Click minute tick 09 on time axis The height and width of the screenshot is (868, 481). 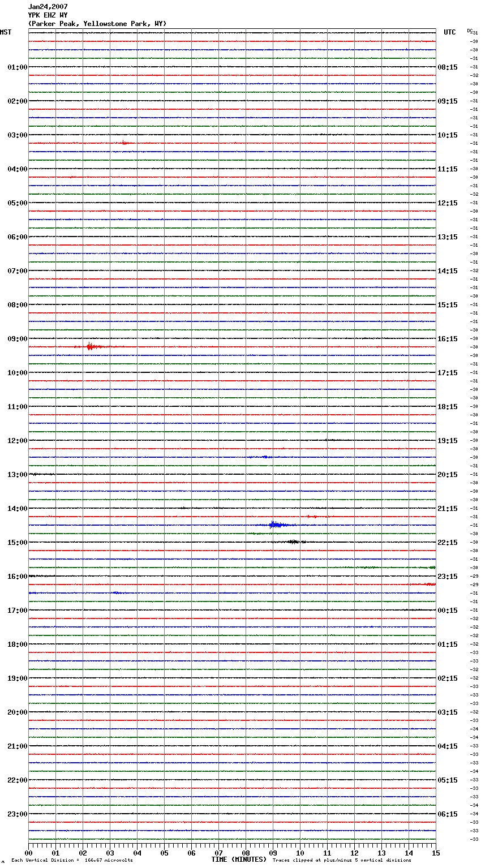(x=273, y=852)
